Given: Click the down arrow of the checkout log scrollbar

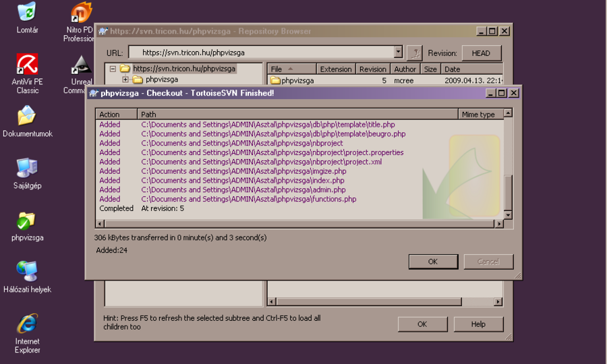Looking at the screenshot, I should (509, 215).
